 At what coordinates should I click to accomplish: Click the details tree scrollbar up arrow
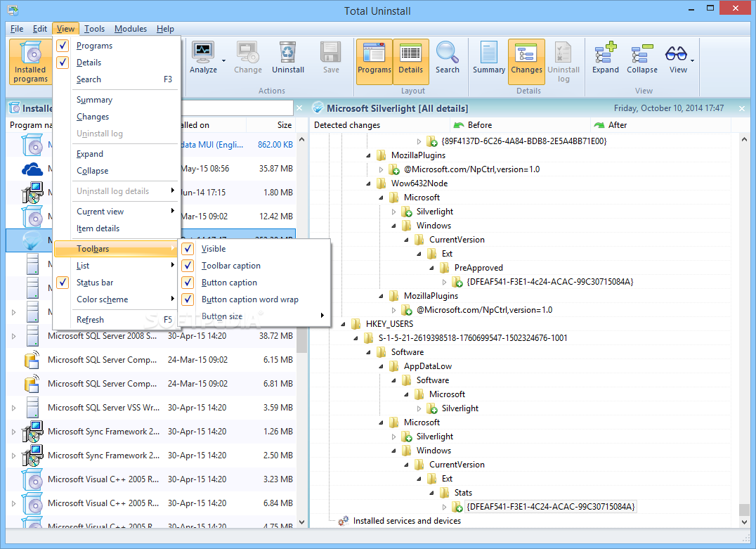click(744, 139)
